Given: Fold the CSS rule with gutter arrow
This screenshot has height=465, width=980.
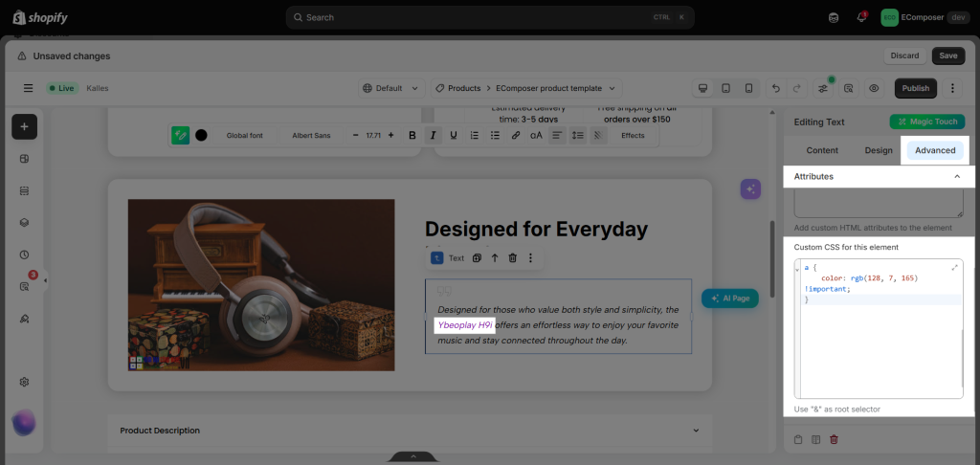Looking at the screenshot, I should coord(797,269).
